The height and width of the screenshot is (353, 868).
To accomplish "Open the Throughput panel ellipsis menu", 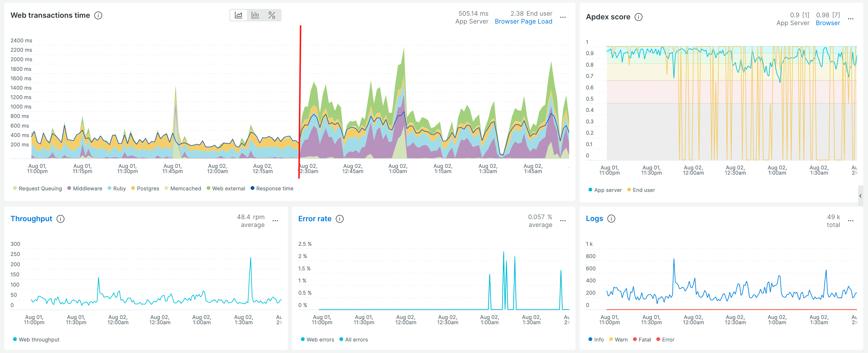I will coord(276,221).
